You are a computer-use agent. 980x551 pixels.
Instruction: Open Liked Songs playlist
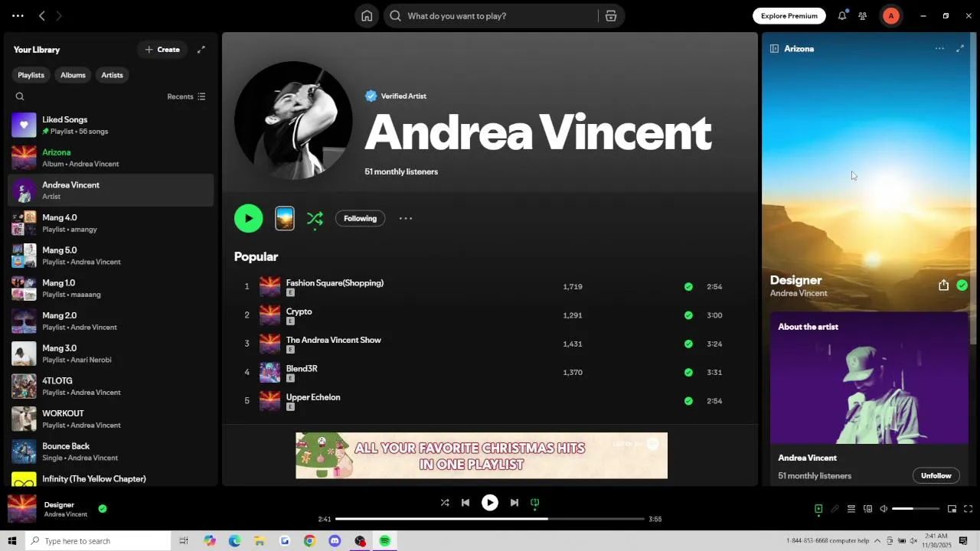[x=111, y=125]
